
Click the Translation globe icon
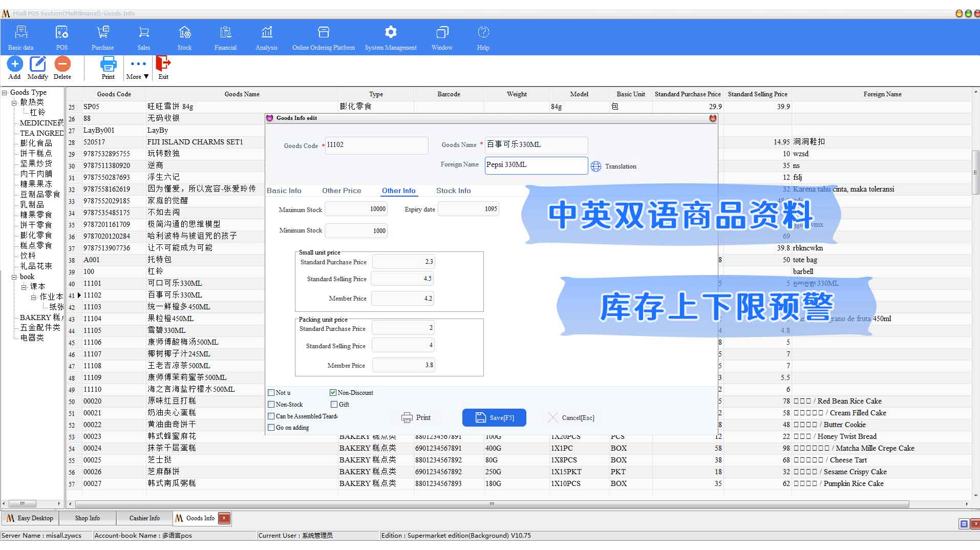[x=596, y=166]
